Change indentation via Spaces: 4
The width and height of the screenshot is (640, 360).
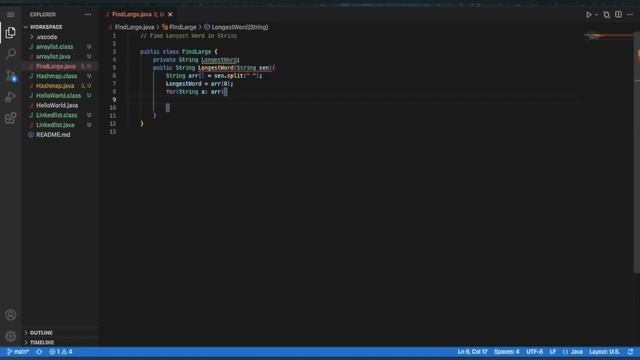click(x=507, y=351)
